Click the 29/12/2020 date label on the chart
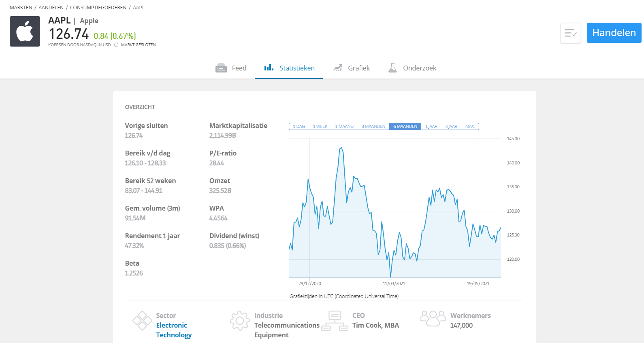 [x=310, y=283]
